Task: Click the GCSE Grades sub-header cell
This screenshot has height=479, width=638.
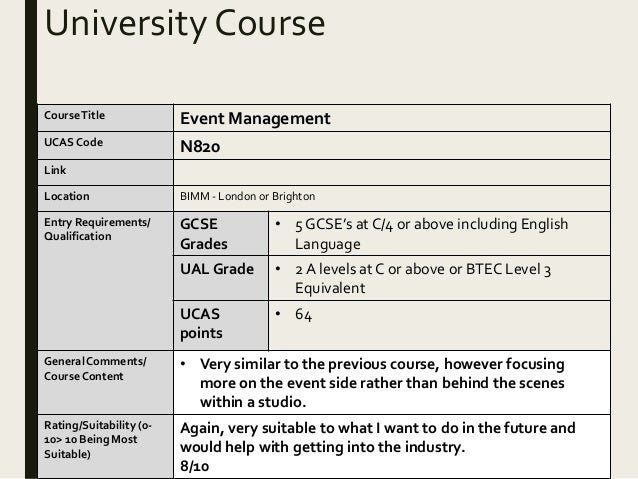Action: pyautogui.click(x=221, y=234)
